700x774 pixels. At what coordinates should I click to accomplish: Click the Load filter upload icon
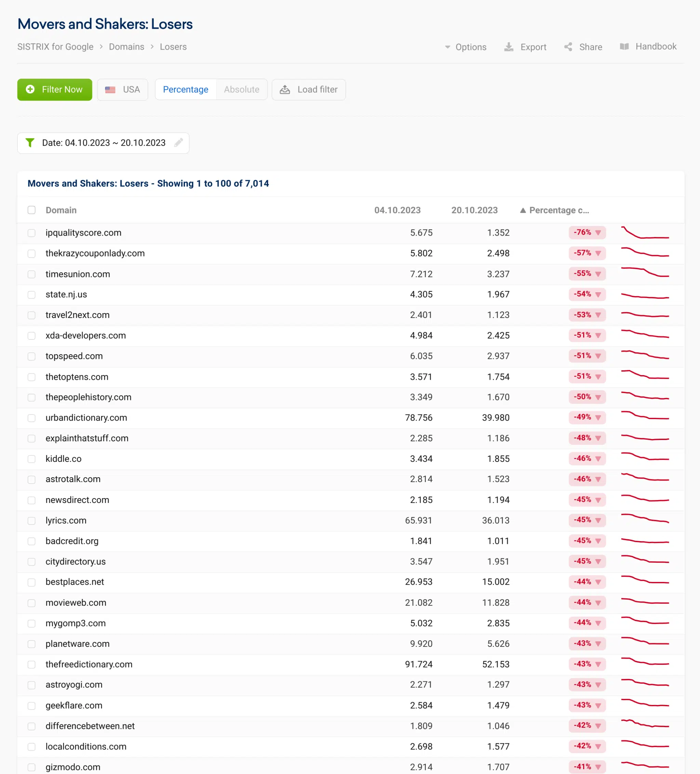click(285, 90)
